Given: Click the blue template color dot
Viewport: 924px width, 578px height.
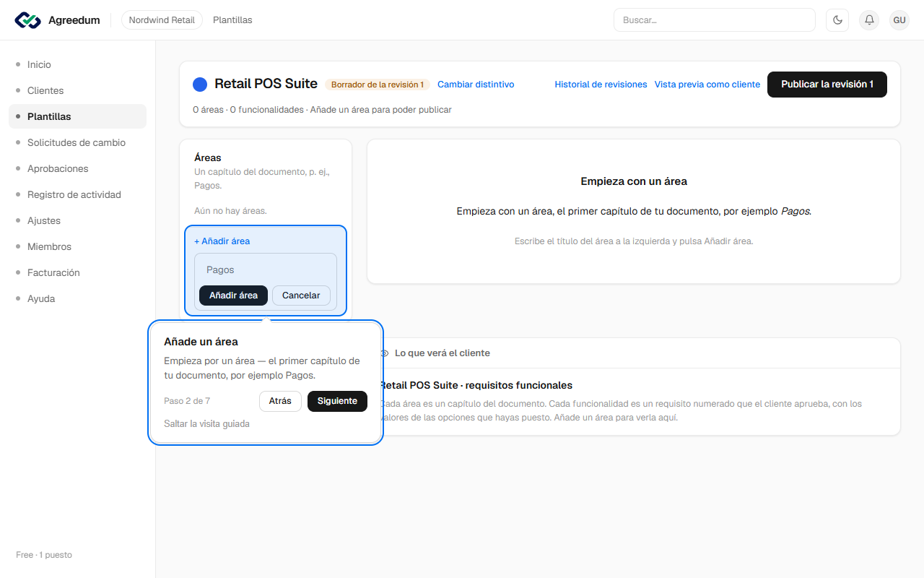Looking at the screenshot, I should (200, 85).
